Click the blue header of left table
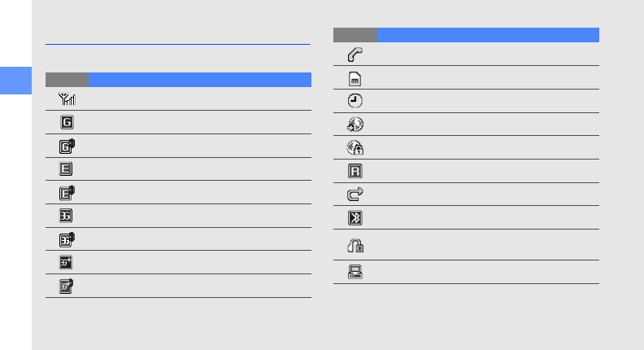The width and height of the screenshot is (644, 350). click(199, 80)
